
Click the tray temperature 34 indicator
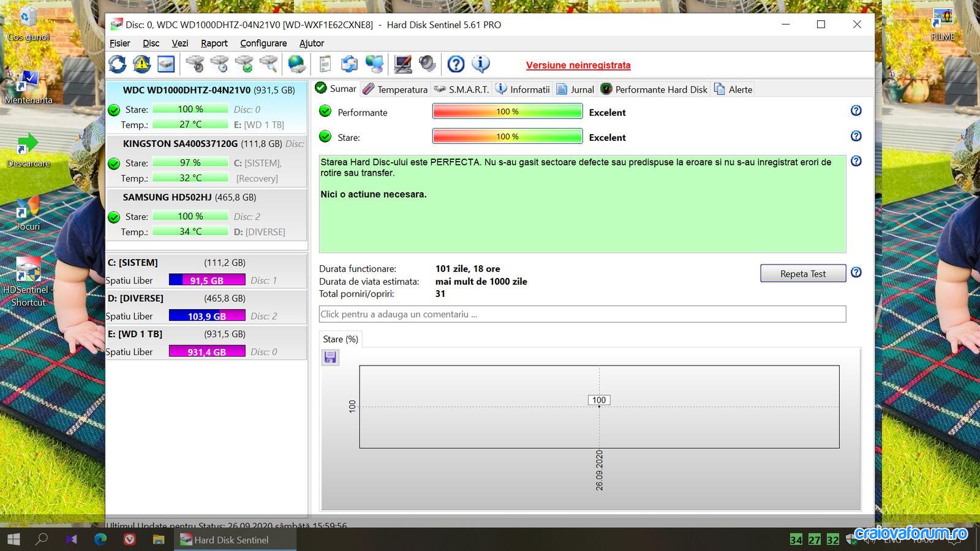pos(796,539)
